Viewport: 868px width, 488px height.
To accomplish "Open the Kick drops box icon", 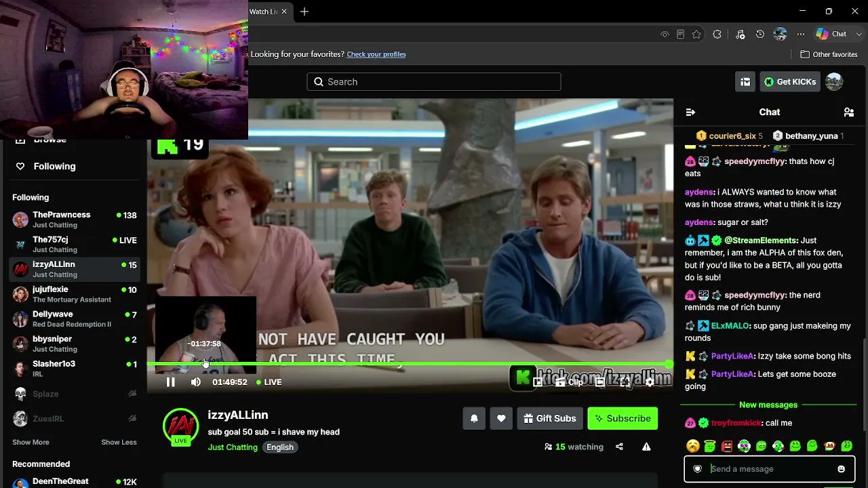I will coord(745,82).
